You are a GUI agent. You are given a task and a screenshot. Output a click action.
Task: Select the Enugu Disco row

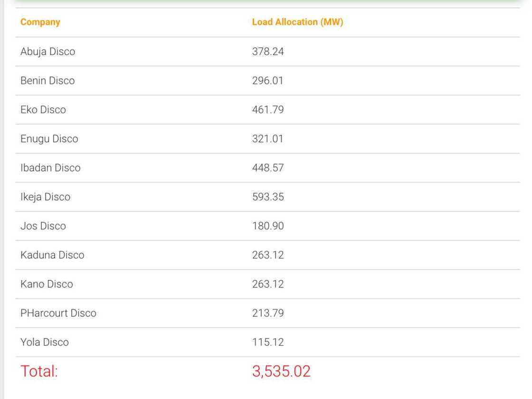pos(49,139)
